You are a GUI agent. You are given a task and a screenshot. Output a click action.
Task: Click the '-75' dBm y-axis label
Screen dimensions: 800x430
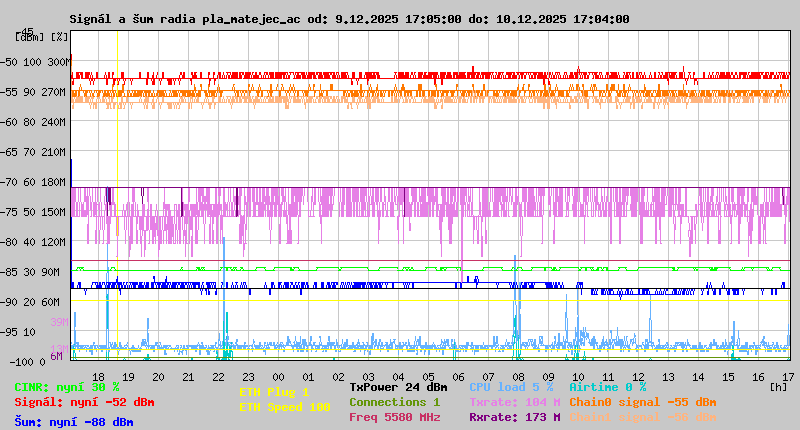(9, 212)
